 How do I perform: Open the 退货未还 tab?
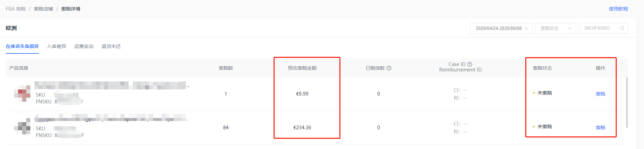[x=111, y=46]
